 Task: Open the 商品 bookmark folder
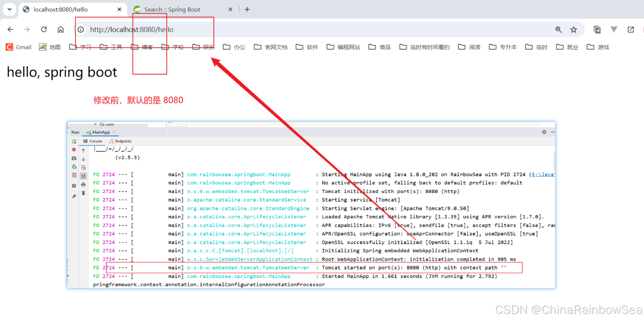[x=379, y=47]
